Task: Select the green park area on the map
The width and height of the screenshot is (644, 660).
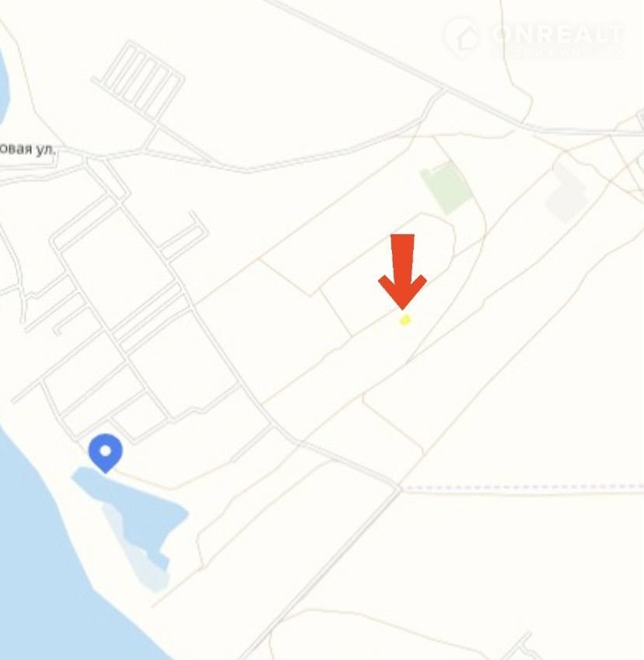Action: click(x=446, y=188)
